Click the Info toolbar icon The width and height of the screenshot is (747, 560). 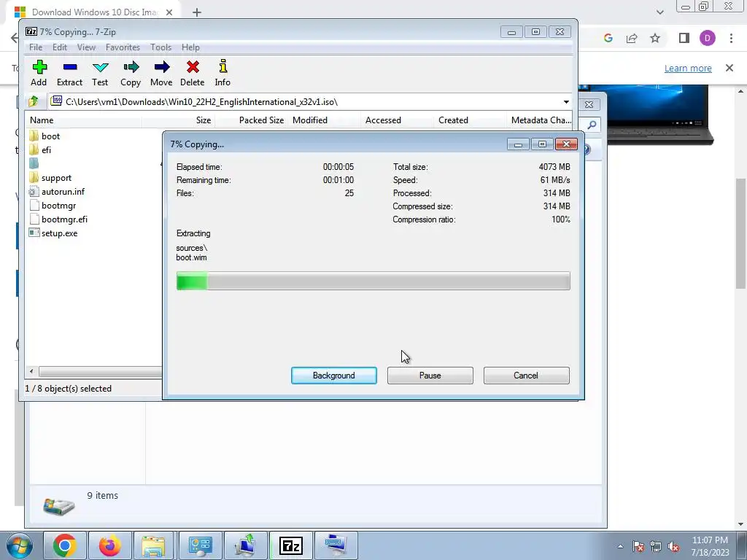click(222, 73)
